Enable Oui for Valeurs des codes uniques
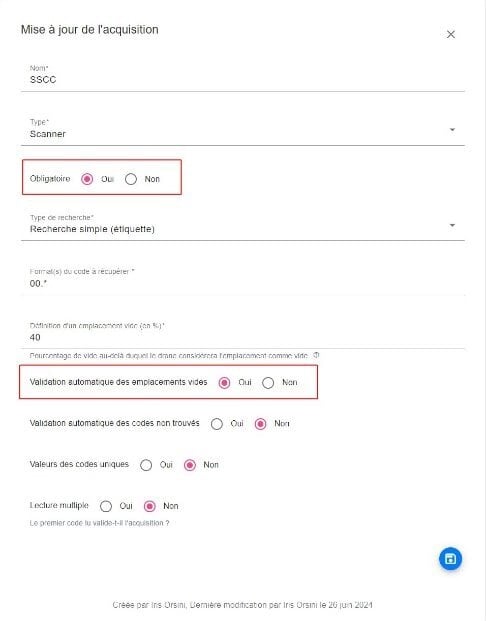 click(146, 465)
